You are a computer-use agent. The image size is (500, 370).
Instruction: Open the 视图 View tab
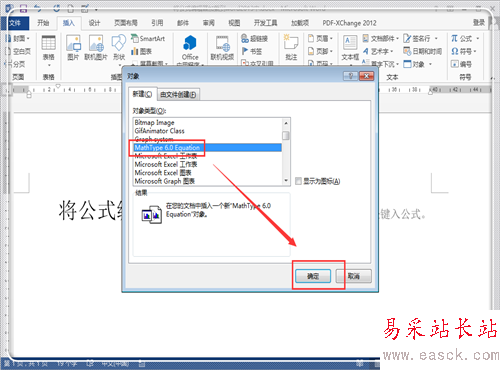234,23
